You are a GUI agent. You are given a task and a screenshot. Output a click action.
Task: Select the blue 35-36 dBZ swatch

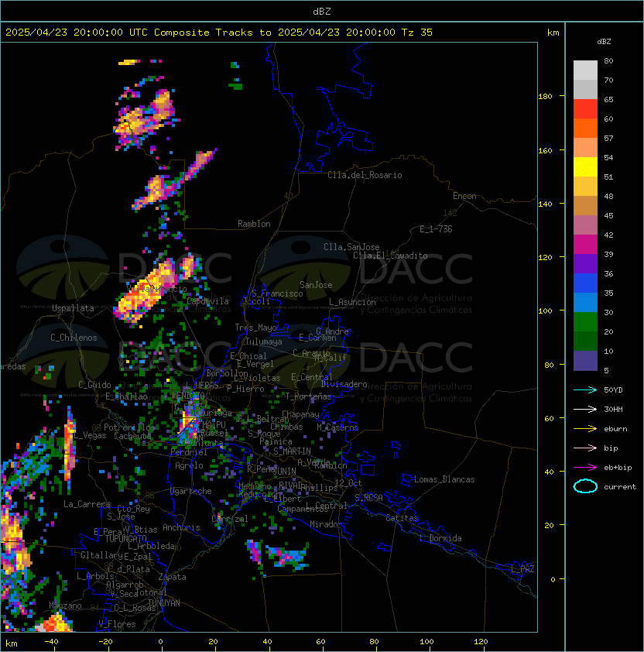585,283
